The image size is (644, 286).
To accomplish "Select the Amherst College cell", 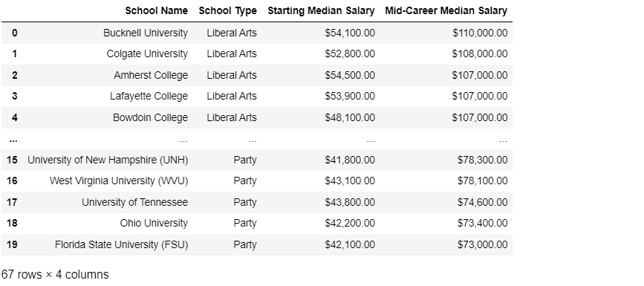I will (151, 75).
